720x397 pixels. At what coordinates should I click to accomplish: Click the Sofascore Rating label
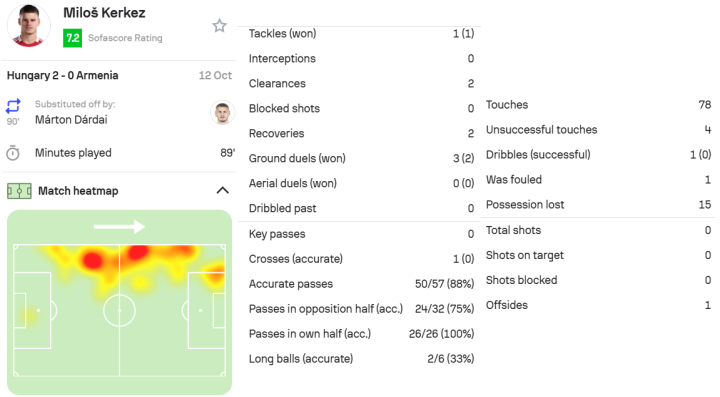coord(125,38)
